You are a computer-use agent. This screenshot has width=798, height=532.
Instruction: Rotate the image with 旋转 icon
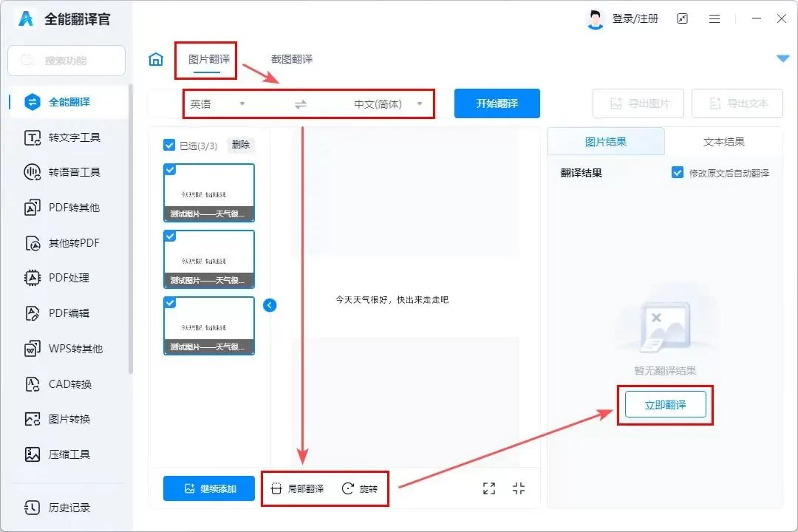pyautogui.click(x=348, y=488)
